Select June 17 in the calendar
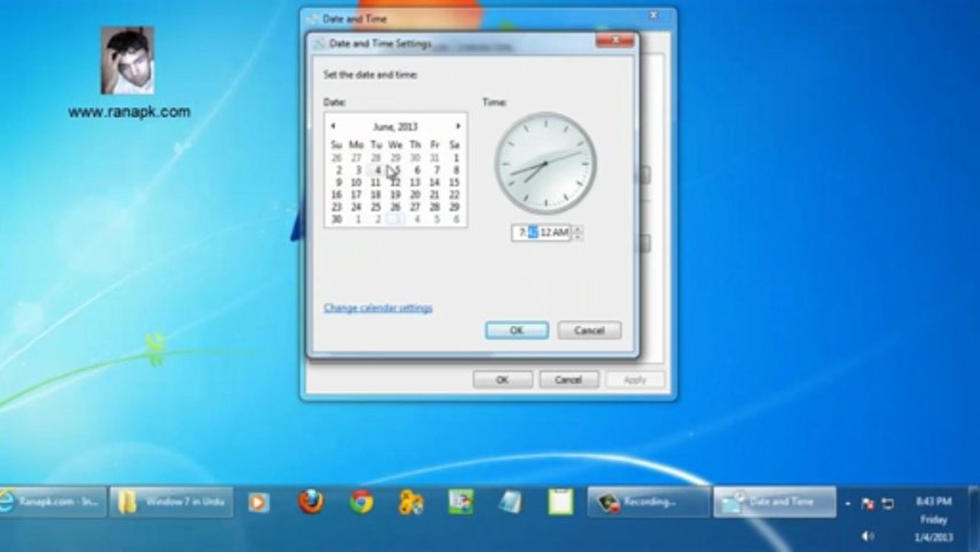Screen dimensions: 980x552 [x=356, y=195]
